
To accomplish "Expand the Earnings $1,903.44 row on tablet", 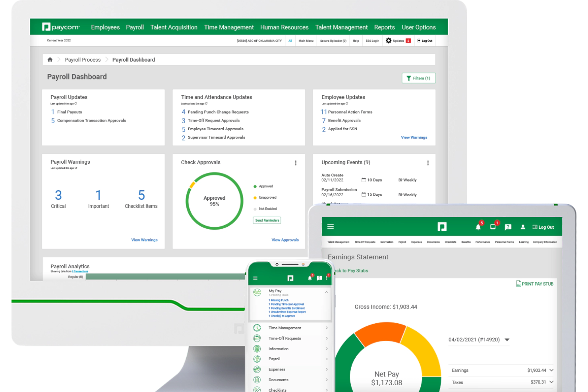I will click(x=502, y=370).
